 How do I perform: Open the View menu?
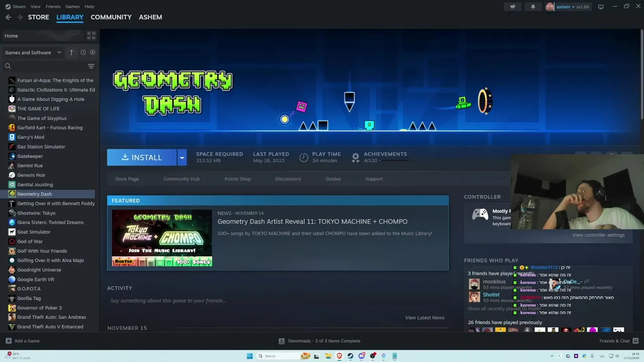35,7
